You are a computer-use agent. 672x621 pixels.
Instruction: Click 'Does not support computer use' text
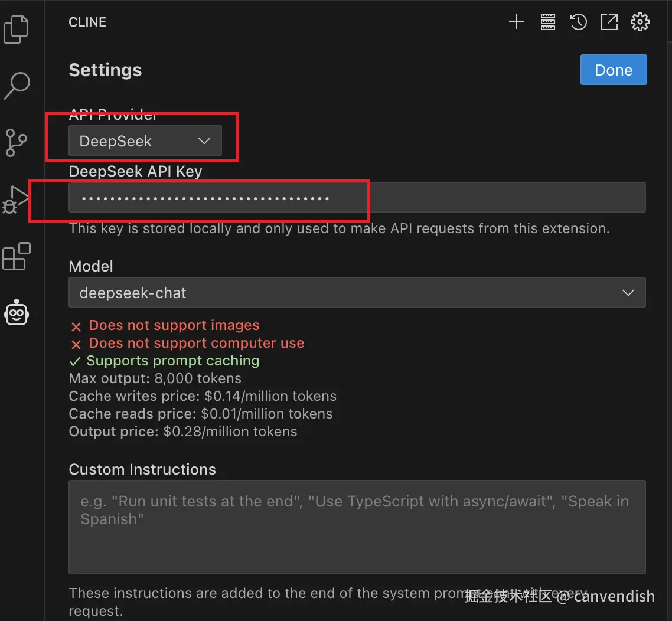196,343
